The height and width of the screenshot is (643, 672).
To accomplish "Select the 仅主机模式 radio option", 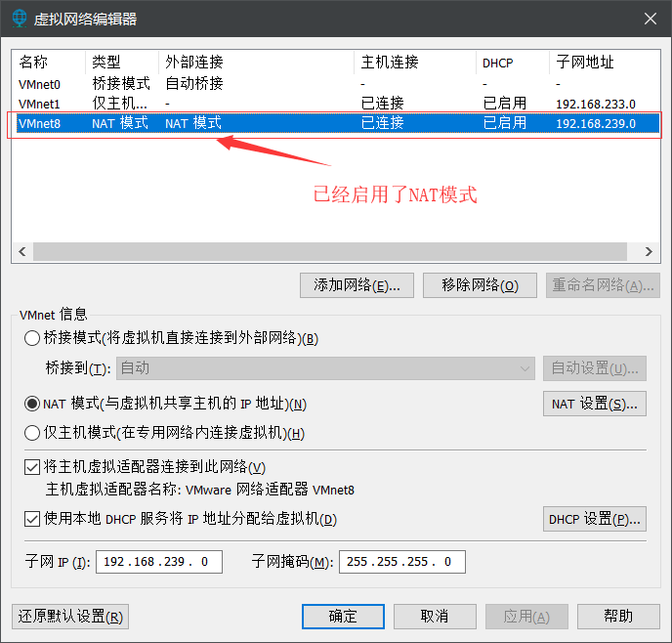I will (32, 433).
